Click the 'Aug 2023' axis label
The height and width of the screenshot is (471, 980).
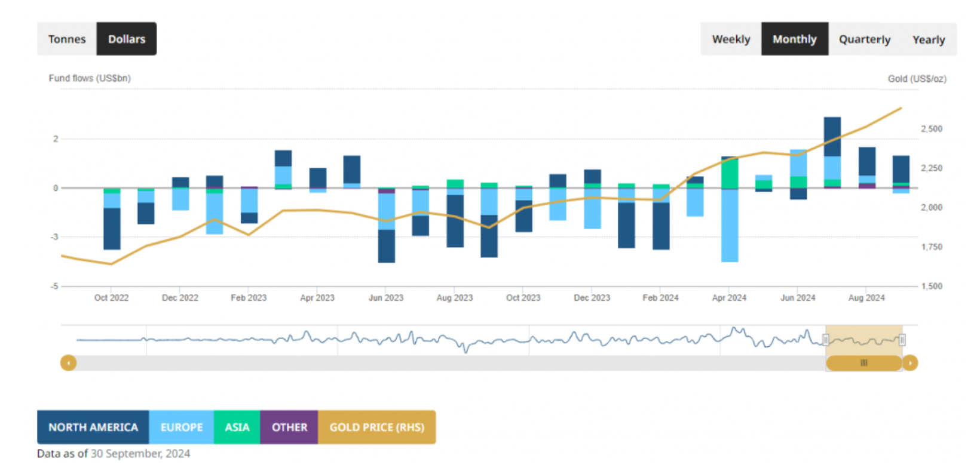455,298
